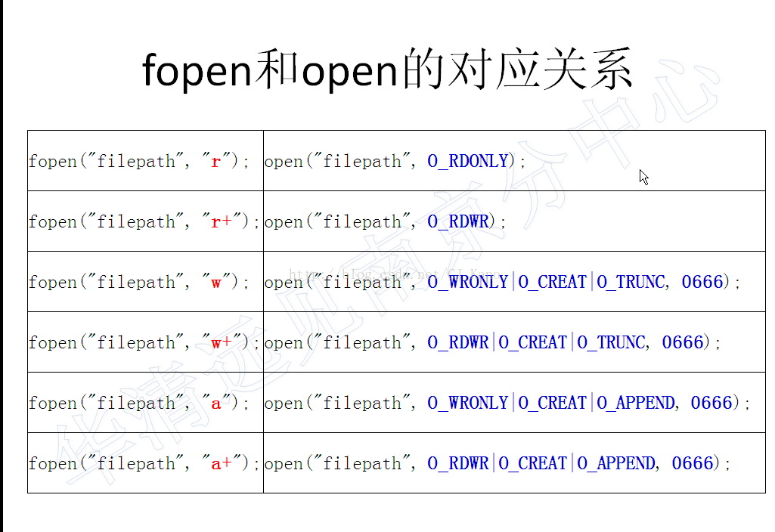
Task: Select the cell fopen("filepath", "a");
Action: (145, 403)
